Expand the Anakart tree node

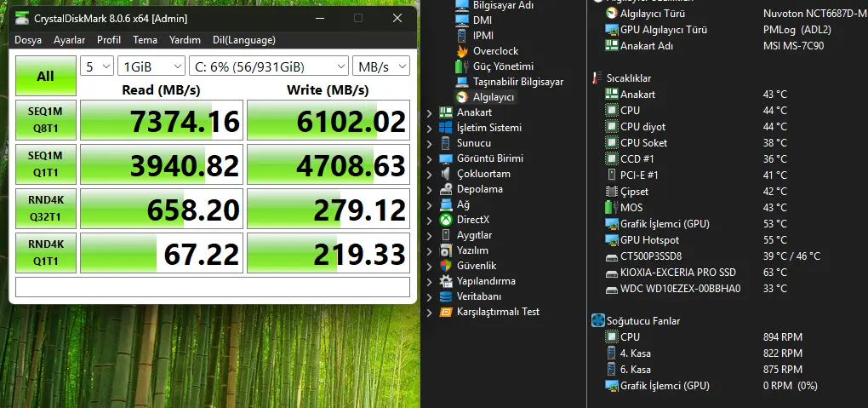430,113
